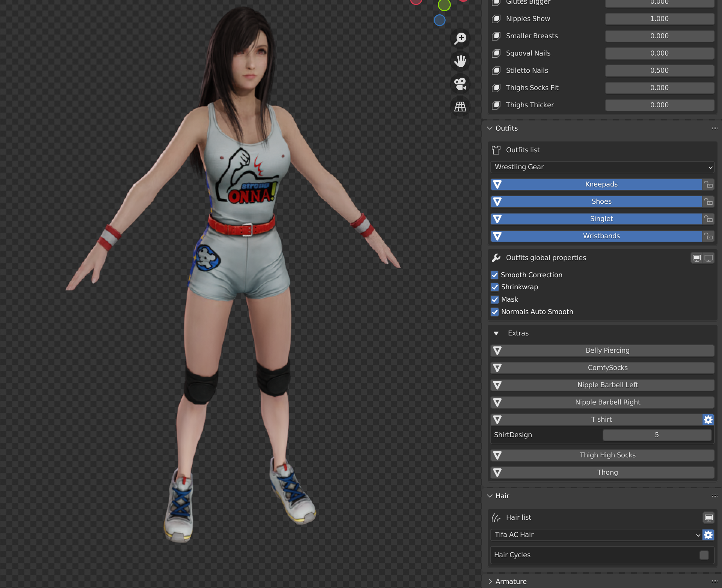Screen dimensions: 722x588
Task: Click the shape key icon for Smaller Breasts
Action: (x=496, y=36)
